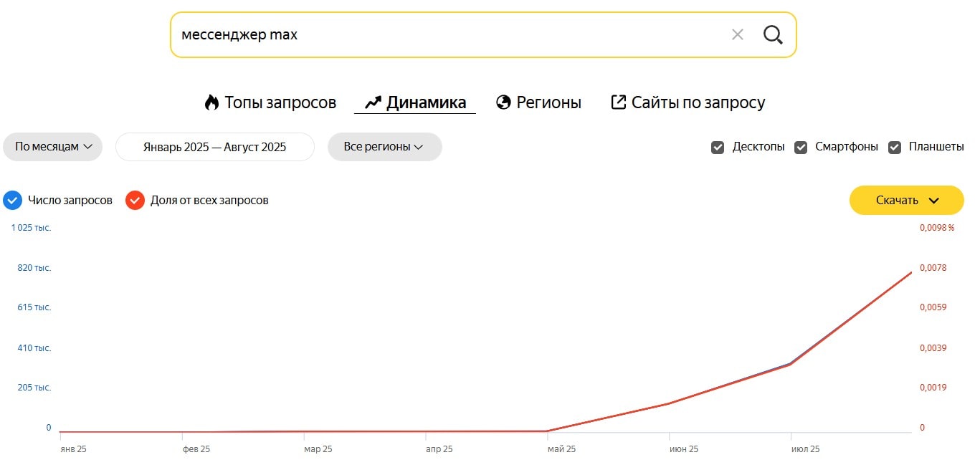Open the Регионы tab
This screenshot has height=470, width=980.
click(x=538, y=102)
